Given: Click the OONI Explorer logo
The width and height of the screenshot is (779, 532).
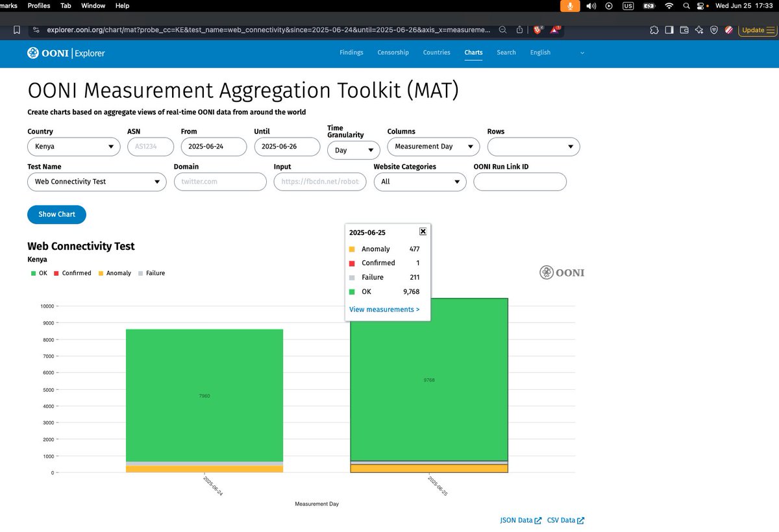Looking at the screenshot, I should pos(66,53).
